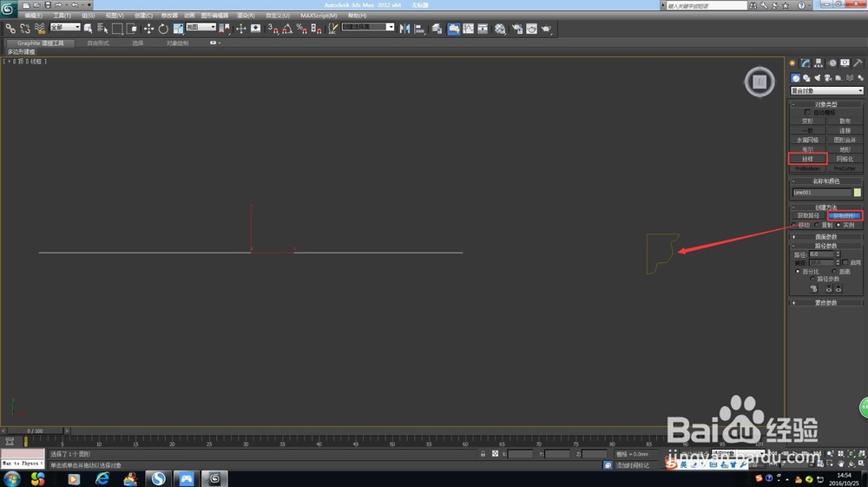
Task: Open Curve Editor
Action: [x=469, y=29]
